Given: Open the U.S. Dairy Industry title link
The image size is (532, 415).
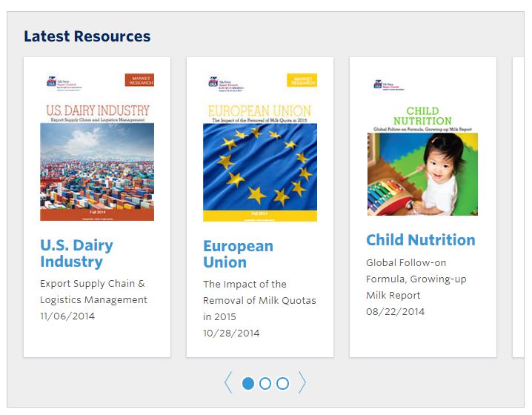Looking at the screenshot, I should tap(76, 253).
